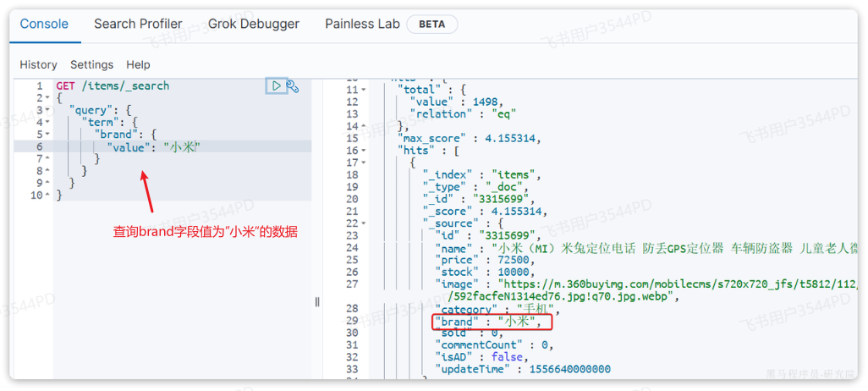Open History
Viewport: 868px width, 391px height.
point(38,65)
